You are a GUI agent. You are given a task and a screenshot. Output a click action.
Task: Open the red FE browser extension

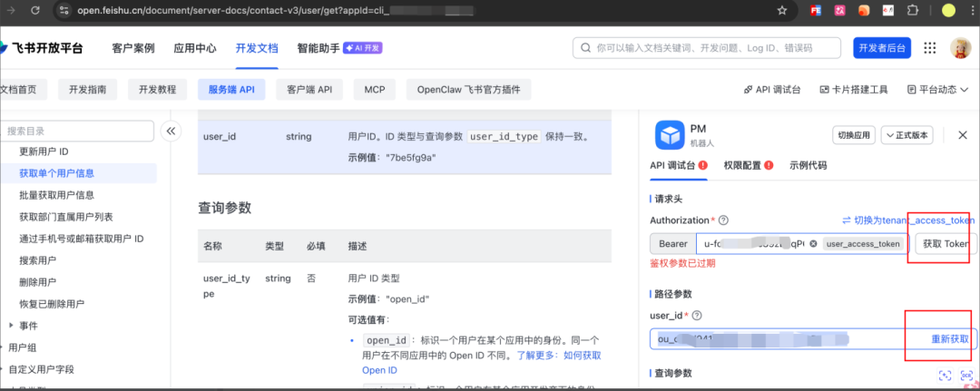815,10
